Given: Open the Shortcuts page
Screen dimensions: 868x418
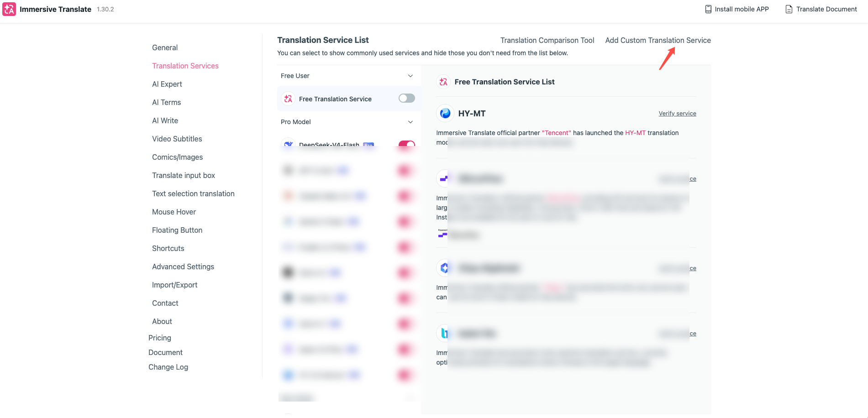Looking at the screenshot, I should point(168,248).
